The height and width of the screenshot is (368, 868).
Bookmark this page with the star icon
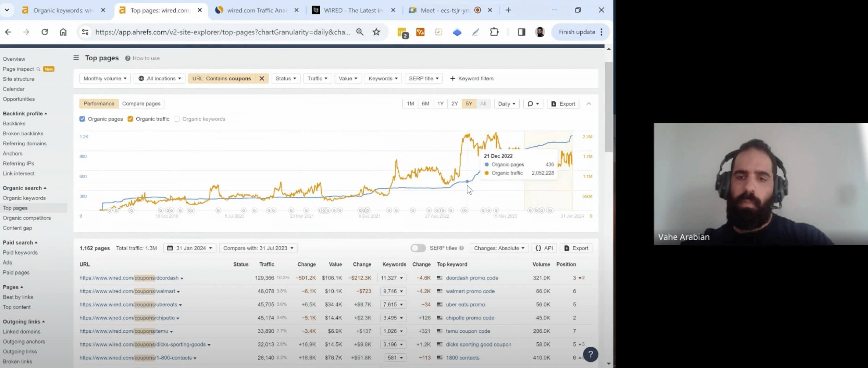(376, 32)
